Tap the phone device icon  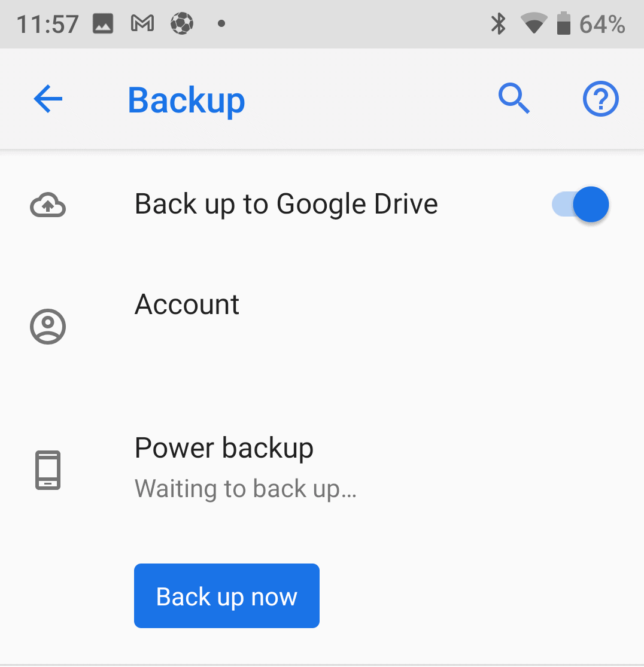coord(48,470)
